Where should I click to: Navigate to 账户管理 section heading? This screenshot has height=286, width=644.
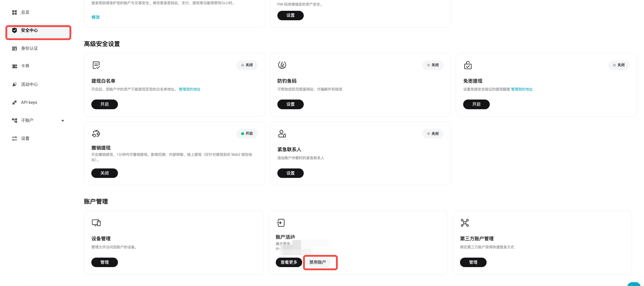pyautogui.click(x=96, y=201)
